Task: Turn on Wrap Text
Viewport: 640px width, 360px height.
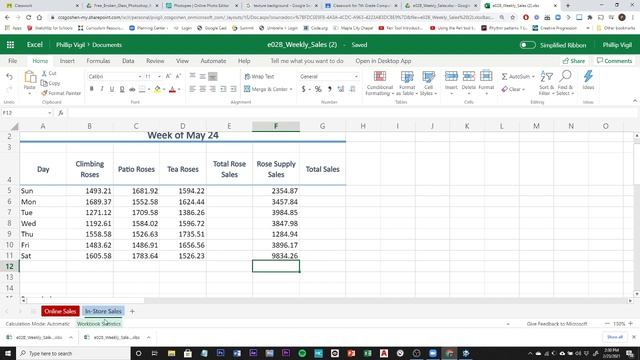Action: coord(259,76)
